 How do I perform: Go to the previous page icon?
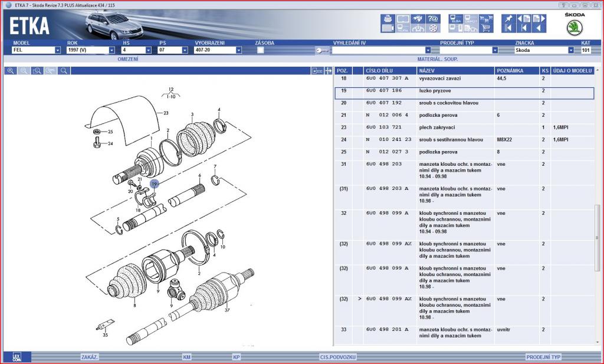[x=524, y=18]
